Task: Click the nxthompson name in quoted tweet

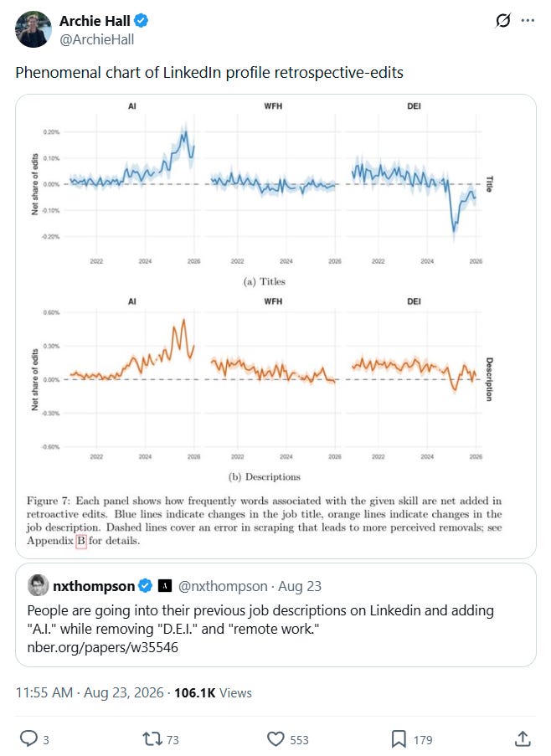Action: point(94,586)
